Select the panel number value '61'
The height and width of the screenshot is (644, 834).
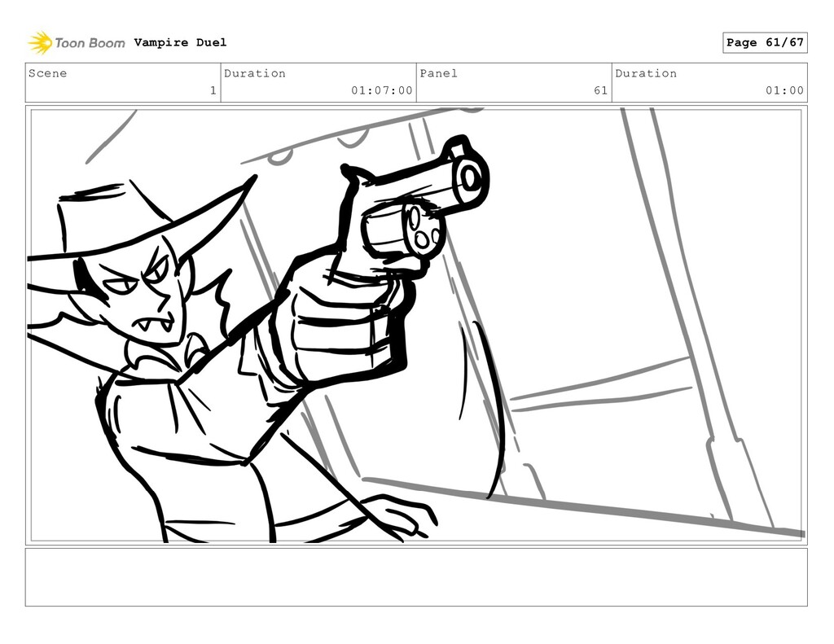[601, 90]
